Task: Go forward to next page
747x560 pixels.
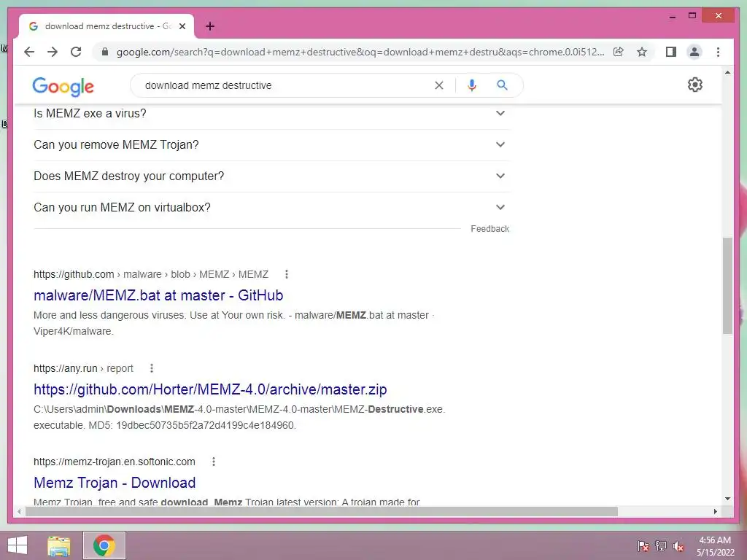Action: coord(53,52)
